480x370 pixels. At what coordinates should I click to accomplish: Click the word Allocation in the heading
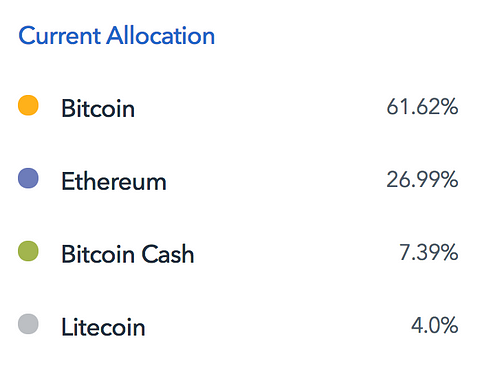tap(161, 35)
